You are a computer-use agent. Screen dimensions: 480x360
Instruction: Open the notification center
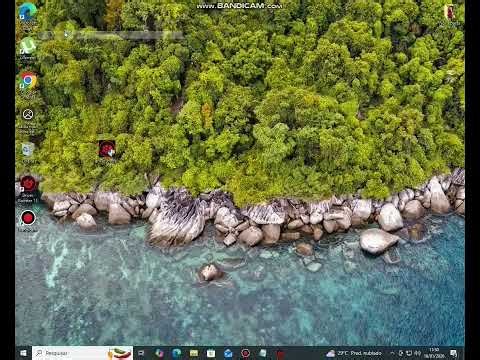[453, 353]
